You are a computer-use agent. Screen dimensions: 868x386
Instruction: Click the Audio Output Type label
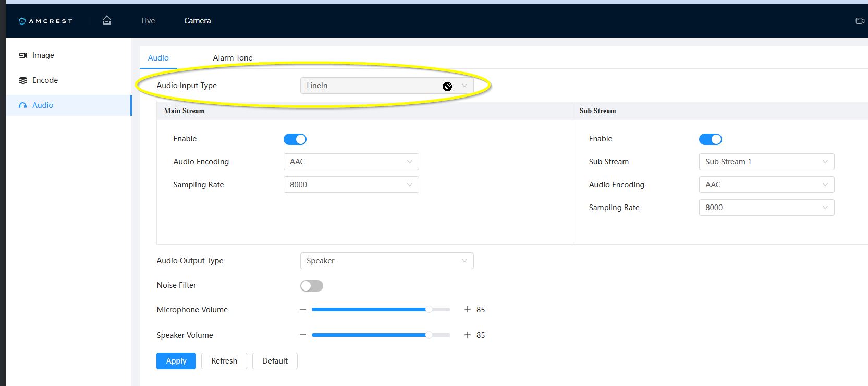[x=190, y=261]
